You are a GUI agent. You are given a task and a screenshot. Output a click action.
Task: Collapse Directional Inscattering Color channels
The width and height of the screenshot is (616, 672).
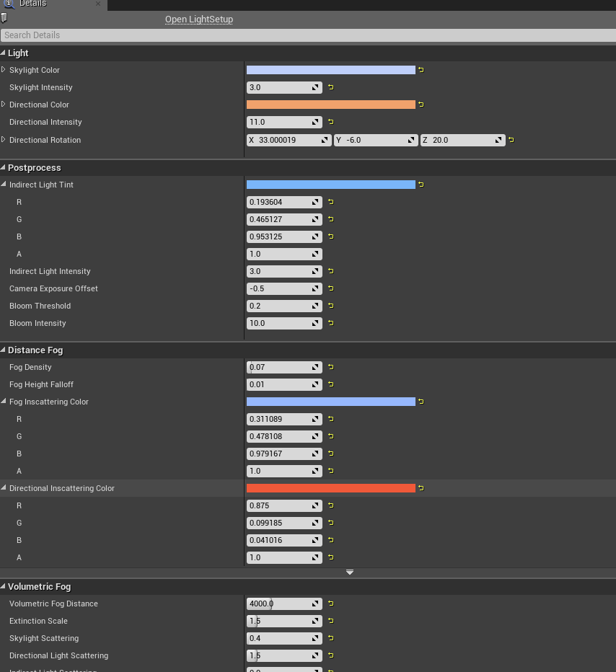point(4,487)
